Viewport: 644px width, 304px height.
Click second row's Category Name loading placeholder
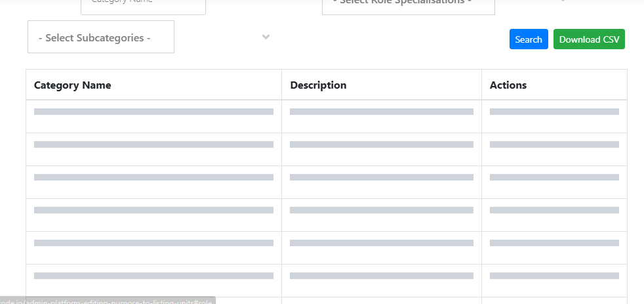click(x=153, y=144)
